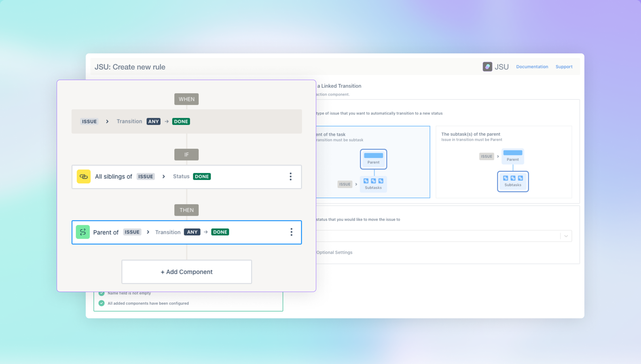Image resolution: width=641 pixels, height=364 pixels.
Task: Expand Optional Settings section
Action: tap(334, 252)
